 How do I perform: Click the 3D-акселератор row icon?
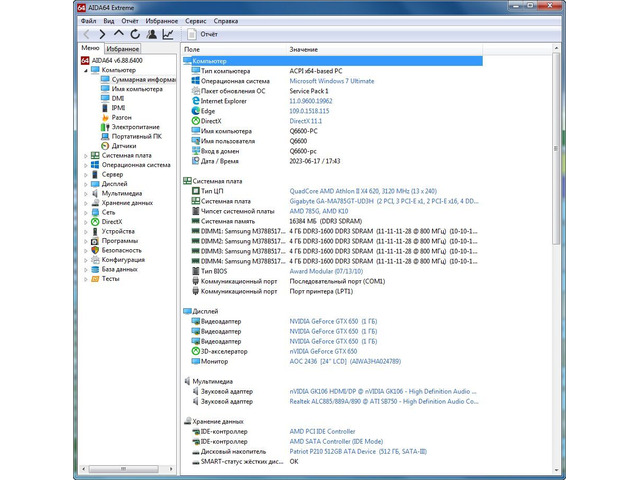(196, 351)
